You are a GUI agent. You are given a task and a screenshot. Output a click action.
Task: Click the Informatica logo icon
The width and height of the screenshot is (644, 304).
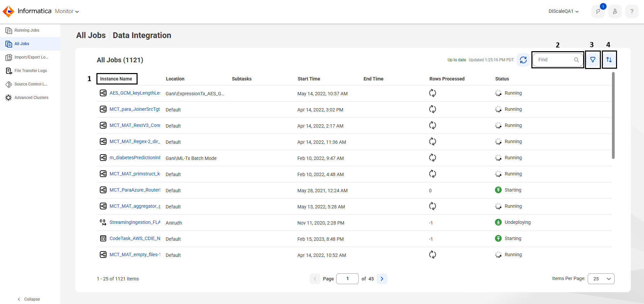coord(8,11)
